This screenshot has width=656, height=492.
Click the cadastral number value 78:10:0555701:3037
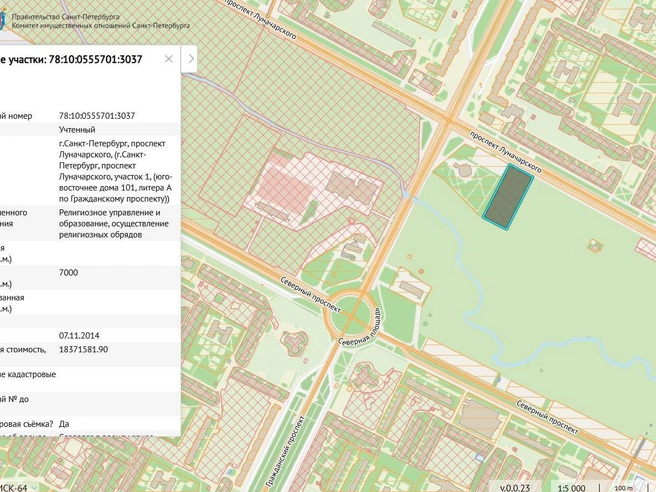tap(97, 116)
